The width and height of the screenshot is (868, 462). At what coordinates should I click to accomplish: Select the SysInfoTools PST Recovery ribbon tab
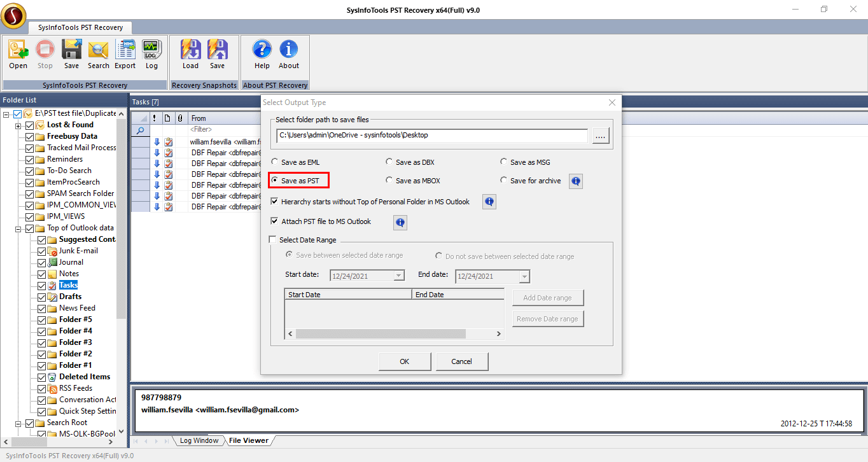(x=80, y=28)
